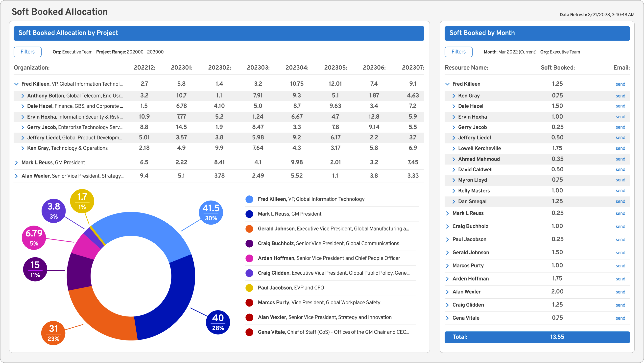Expand Gena Vitale's resource details
Viewport: 644px width, 363px height.
pos(448,318)
